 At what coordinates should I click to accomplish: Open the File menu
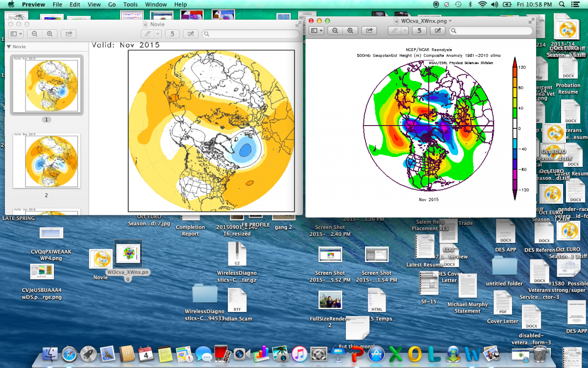point(57,4)
